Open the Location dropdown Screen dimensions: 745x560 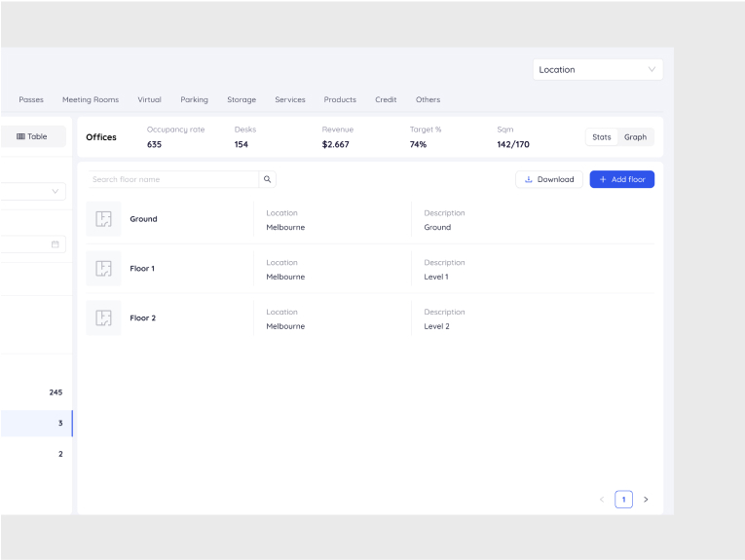597,69
